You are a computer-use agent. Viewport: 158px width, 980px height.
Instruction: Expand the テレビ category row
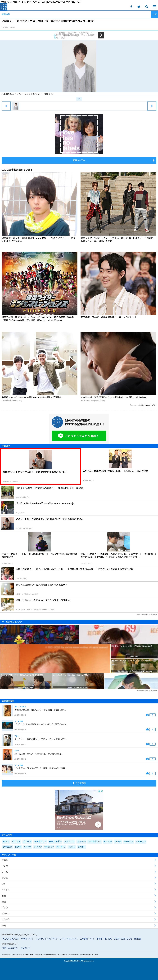[79, 878]
